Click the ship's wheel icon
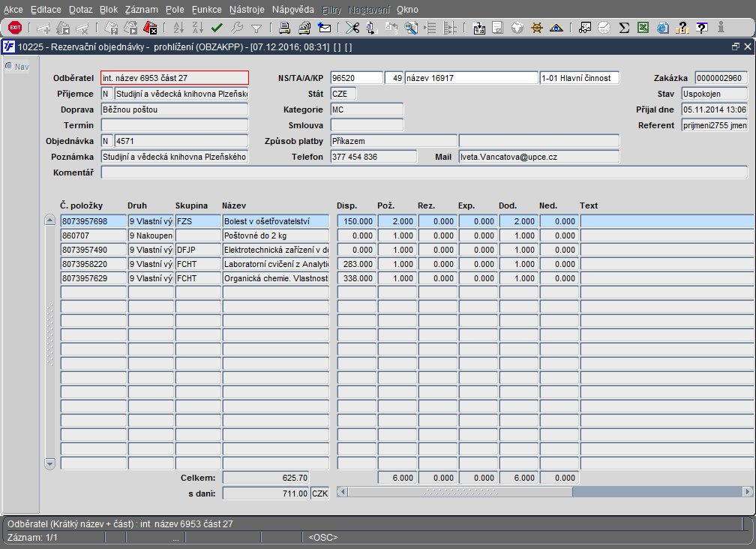Screen dimensions: 756x549 point(537,28)
